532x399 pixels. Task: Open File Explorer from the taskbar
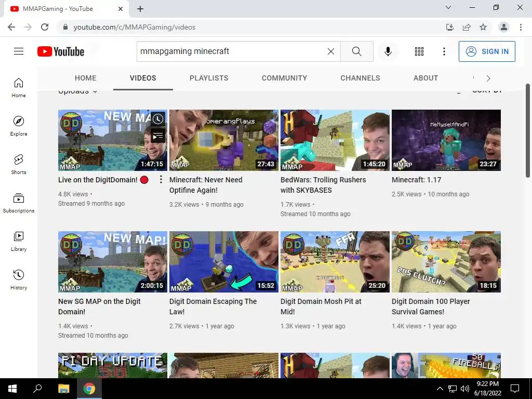64,389
